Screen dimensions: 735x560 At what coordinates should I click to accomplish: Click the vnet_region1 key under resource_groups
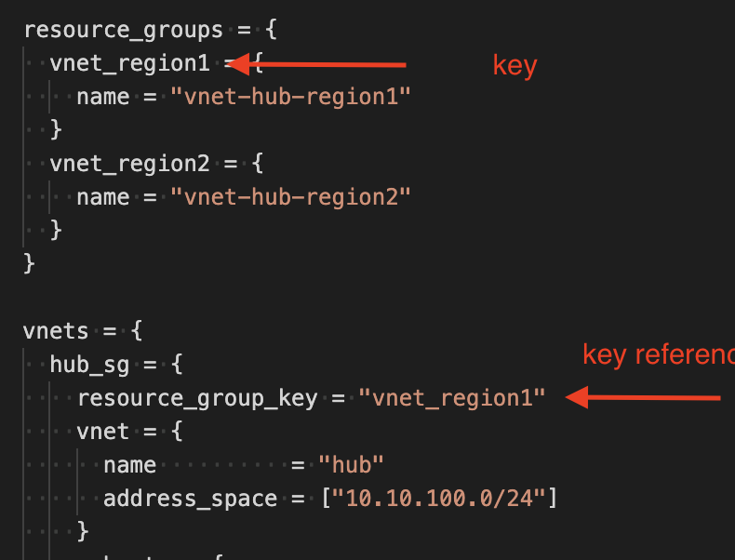pos(129,63)
